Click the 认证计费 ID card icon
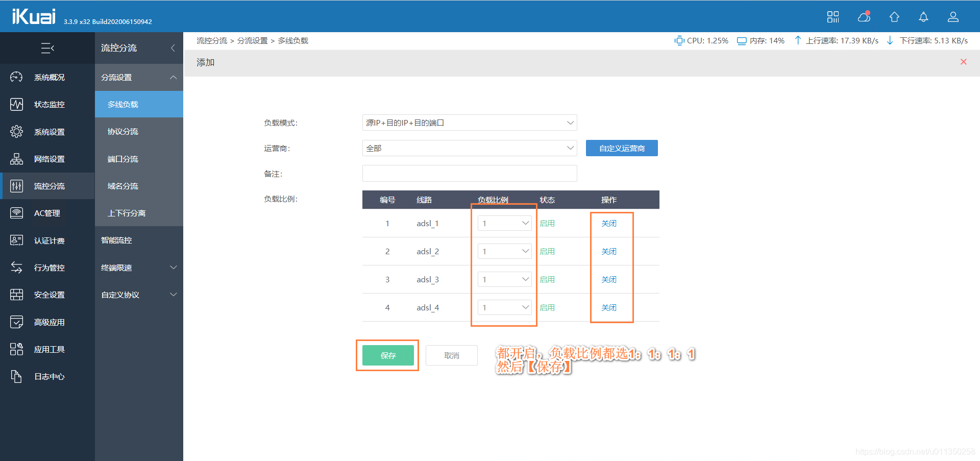The width and height of the screenshot is (980, 461). pyautogui.click(x=16, y=240)
